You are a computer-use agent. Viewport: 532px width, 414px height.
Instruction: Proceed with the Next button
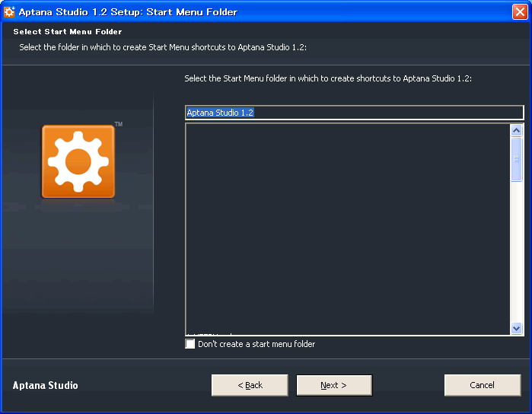click(334, 385)
